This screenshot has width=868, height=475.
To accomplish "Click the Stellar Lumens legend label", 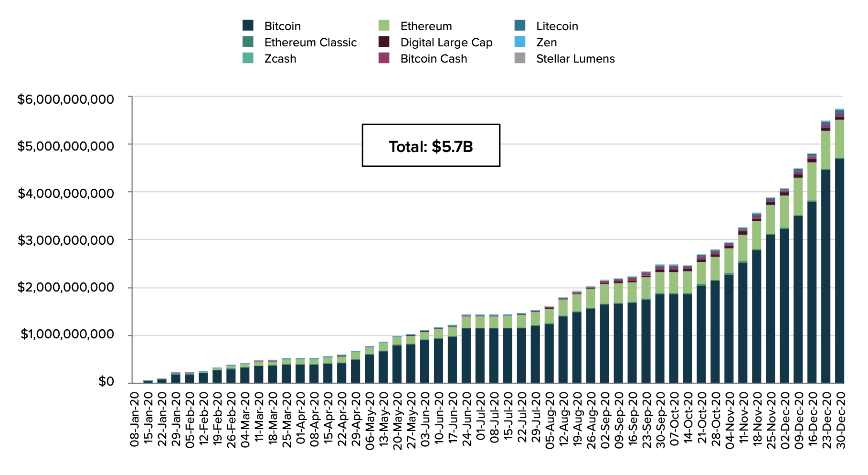I will point(575,59).
